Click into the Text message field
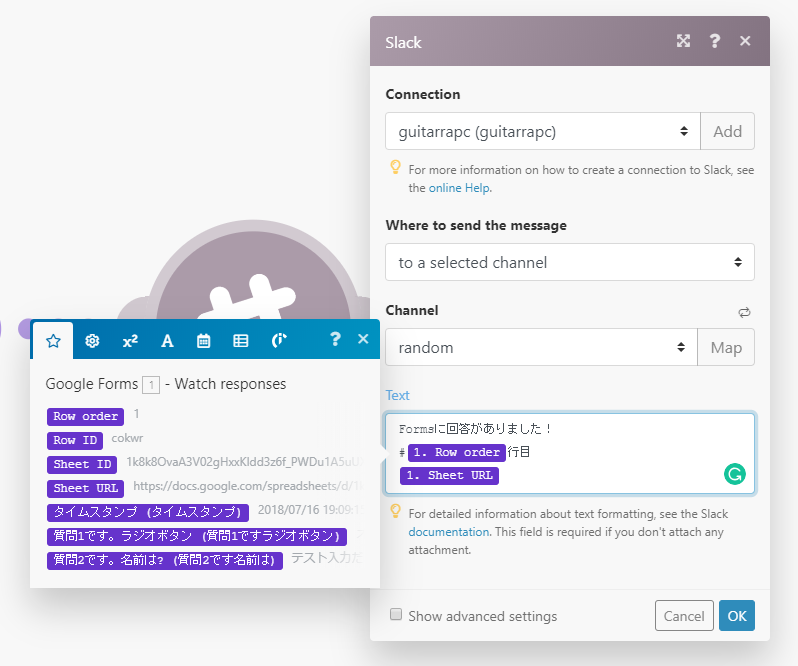 (x=569, y=453)
